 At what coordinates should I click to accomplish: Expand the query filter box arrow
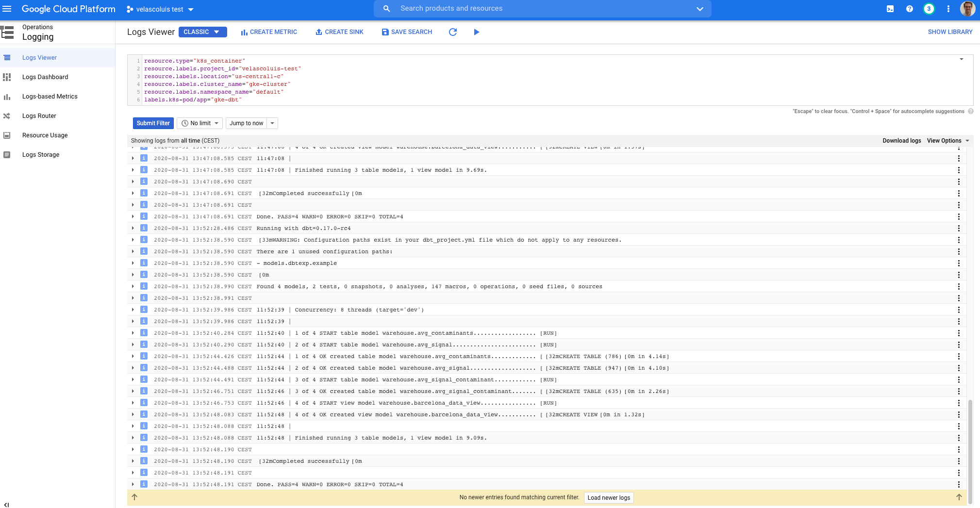coord(961,59)
